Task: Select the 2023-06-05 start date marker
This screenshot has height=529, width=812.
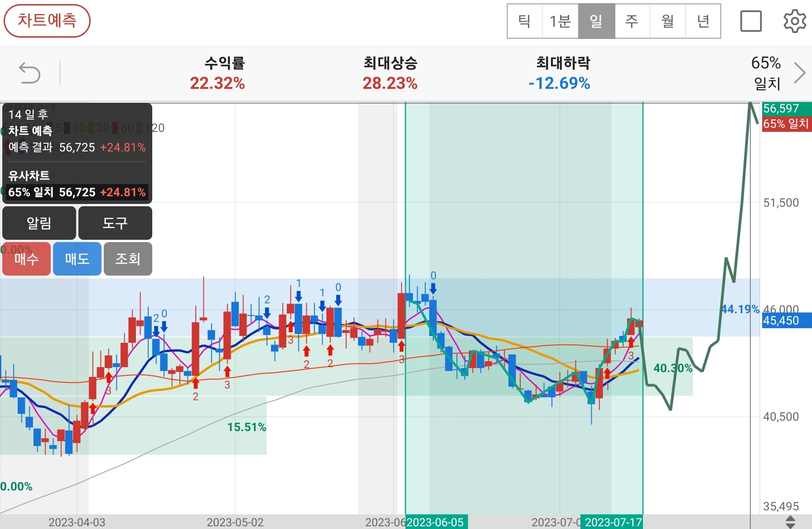Action: 436,522
